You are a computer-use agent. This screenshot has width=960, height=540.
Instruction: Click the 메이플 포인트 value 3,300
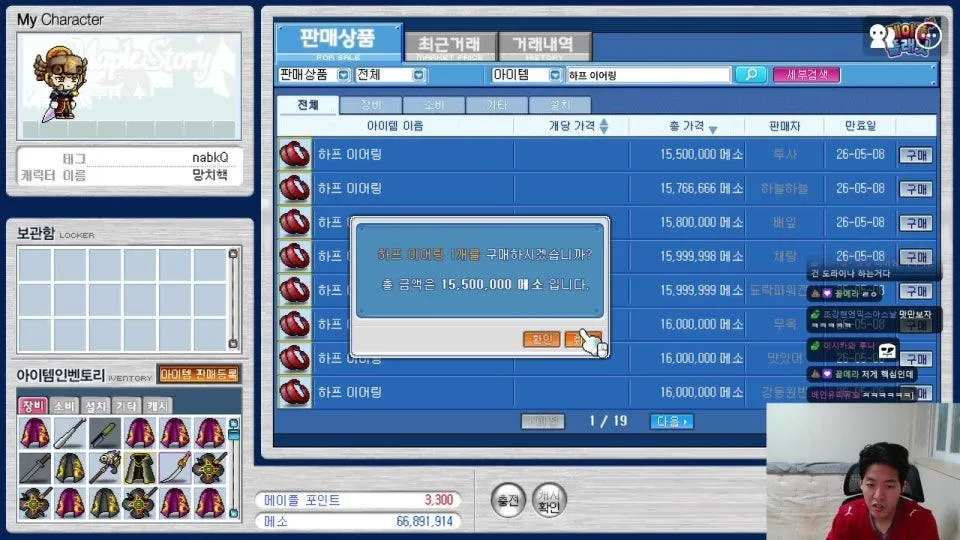(x=439, y=500)
